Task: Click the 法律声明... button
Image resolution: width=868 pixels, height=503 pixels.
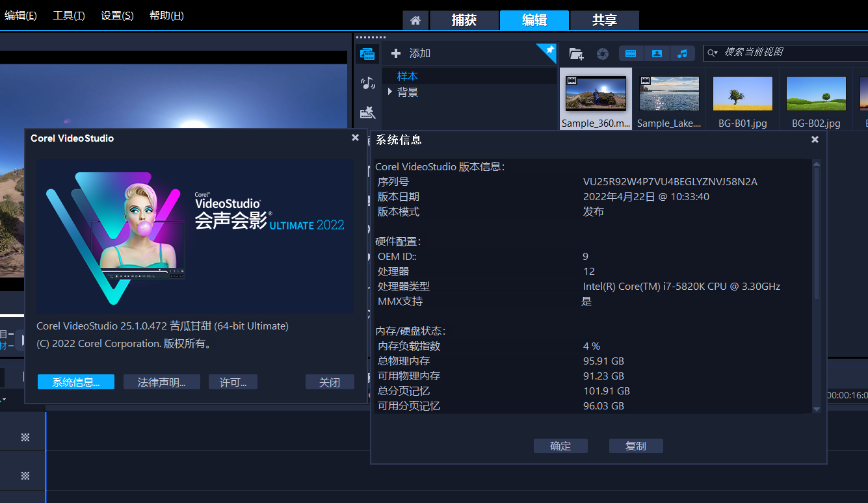Action: click(161, 382)
